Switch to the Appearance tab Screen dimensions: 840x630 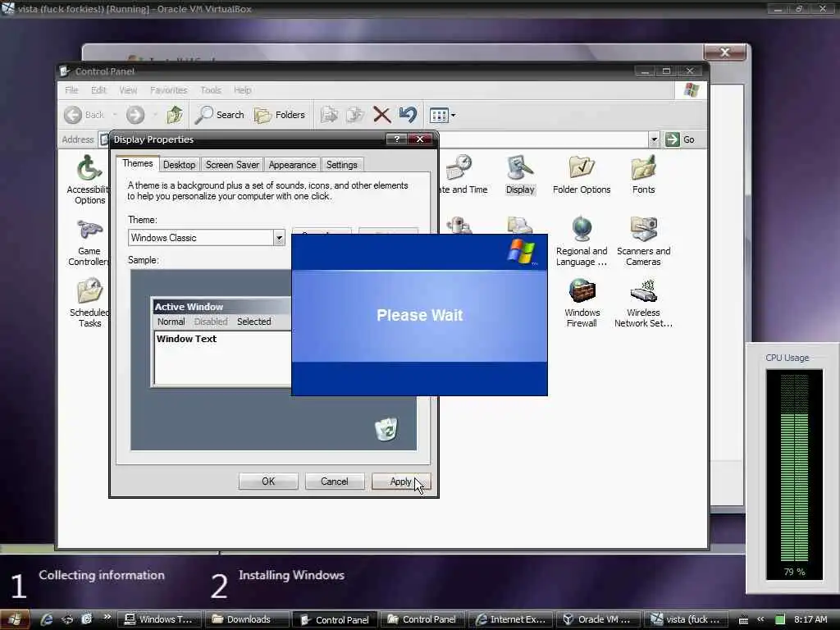pos(292,165)
